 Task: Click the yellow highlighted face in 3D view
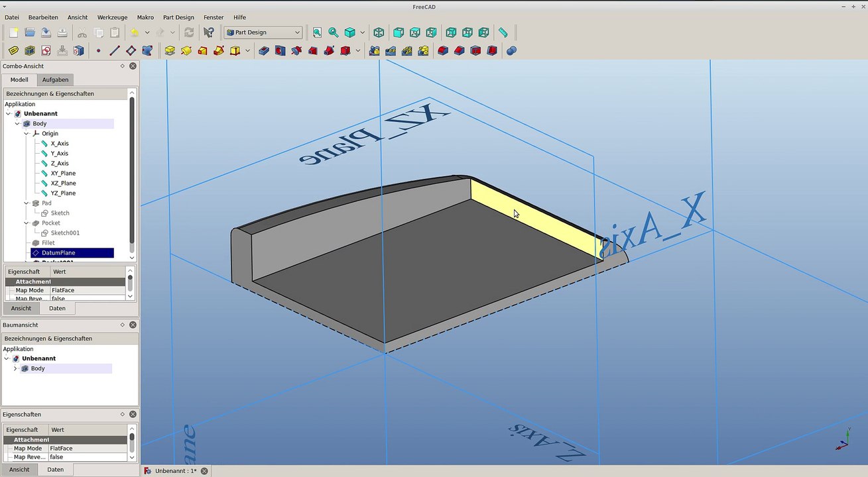point(536,219)
